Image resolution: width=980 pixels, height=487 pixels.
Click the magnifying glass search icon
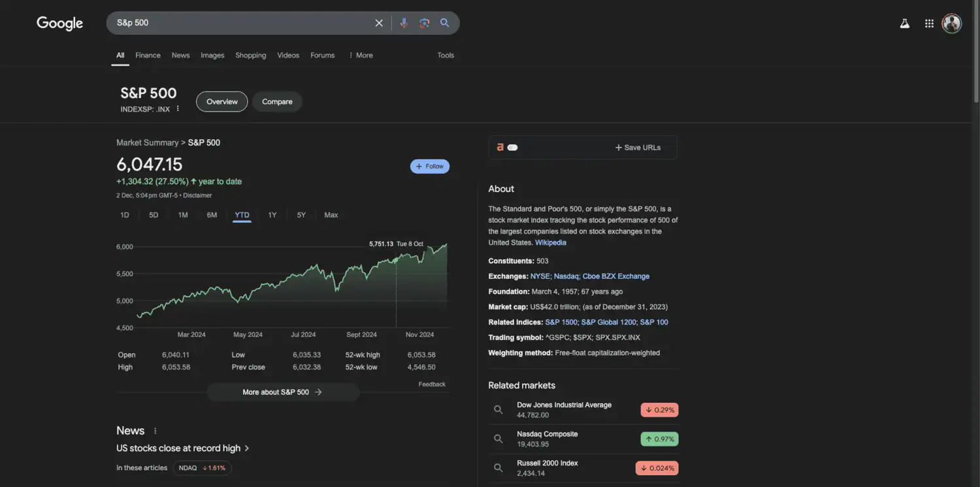click(445, 23)
